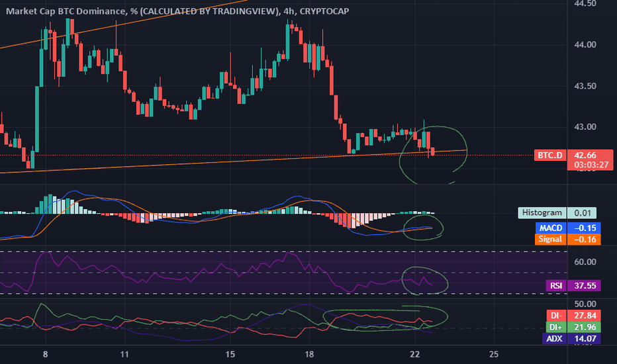The image size is (617, 364).
Task: Select the MACD indicator label
Action: pyautogui.click(x=551, y=228)
